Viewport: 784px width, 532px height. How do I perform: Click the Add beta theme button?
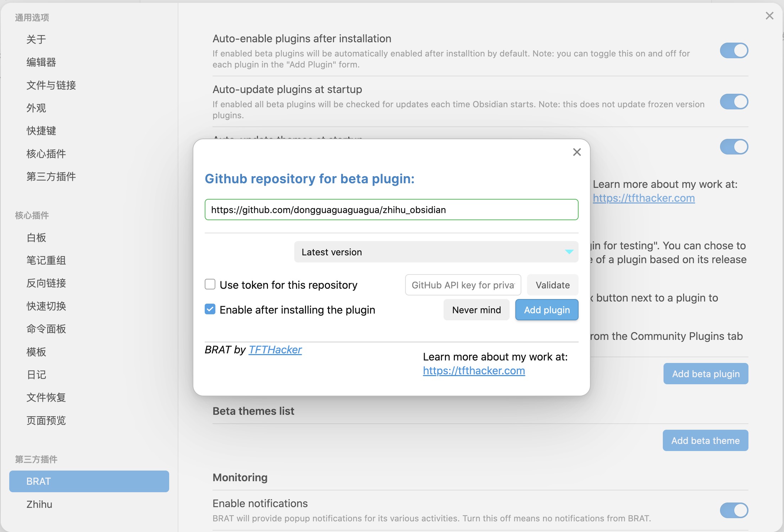(705, 440)
